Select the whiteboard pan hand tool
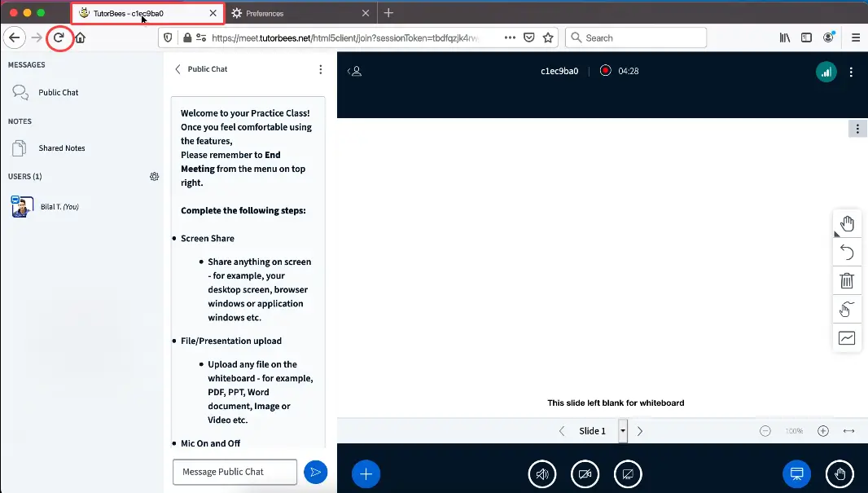The height and width of the screenshot is (493, 868). (847, 223)
